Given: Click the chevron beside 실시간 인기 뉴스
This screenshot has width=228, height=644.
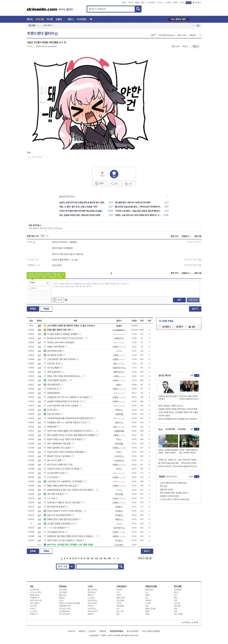Looking at the screenshot, I should [168, 196].
